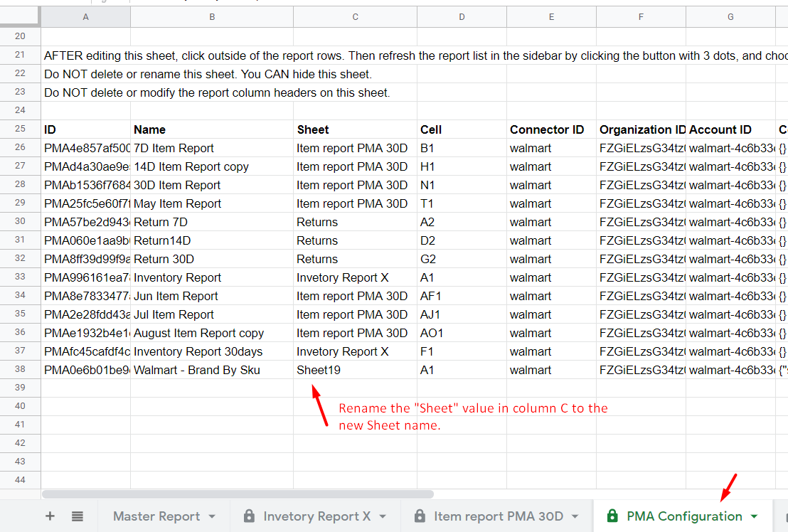788x532 pixels.
Task: Select column F header
Action: point(641,16)
